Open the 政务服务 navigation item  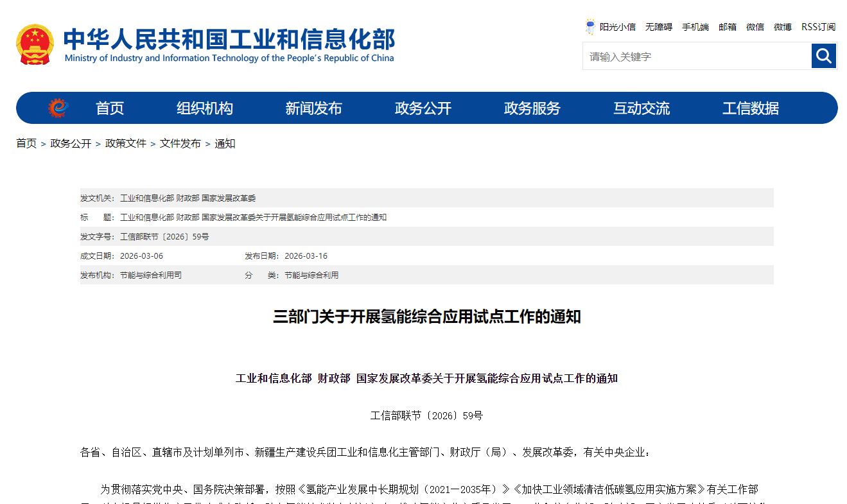[x=532, y=109]
